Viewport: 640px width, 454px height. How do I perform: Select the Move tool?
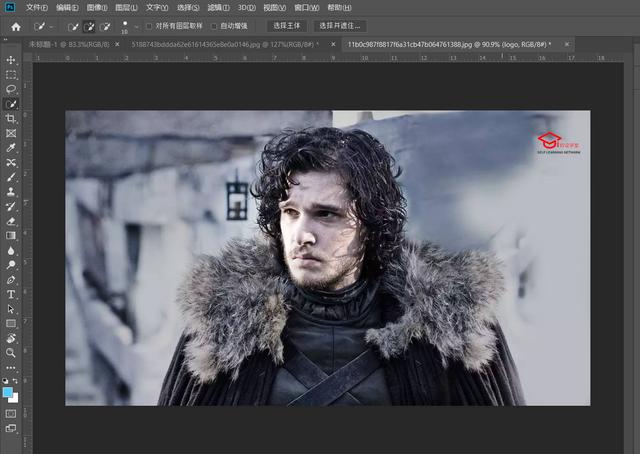[11, 60]
